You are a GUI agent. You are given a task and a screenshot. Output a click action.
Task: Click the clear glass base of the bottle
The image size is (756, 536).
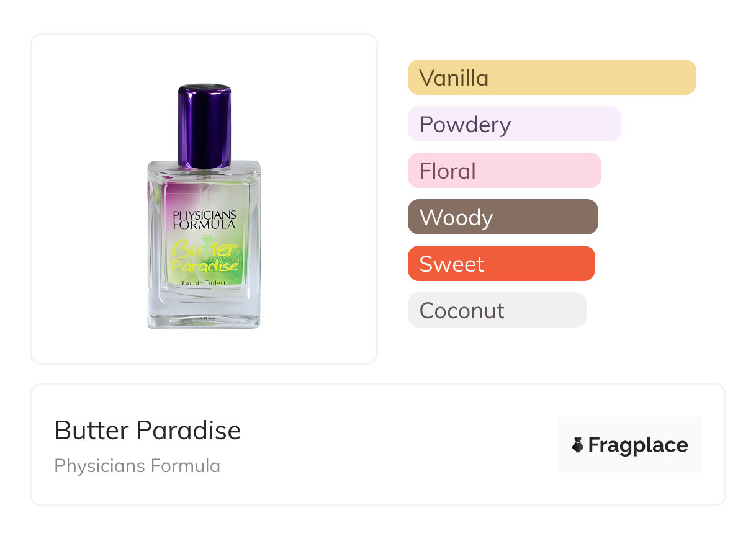coord(204,313)
